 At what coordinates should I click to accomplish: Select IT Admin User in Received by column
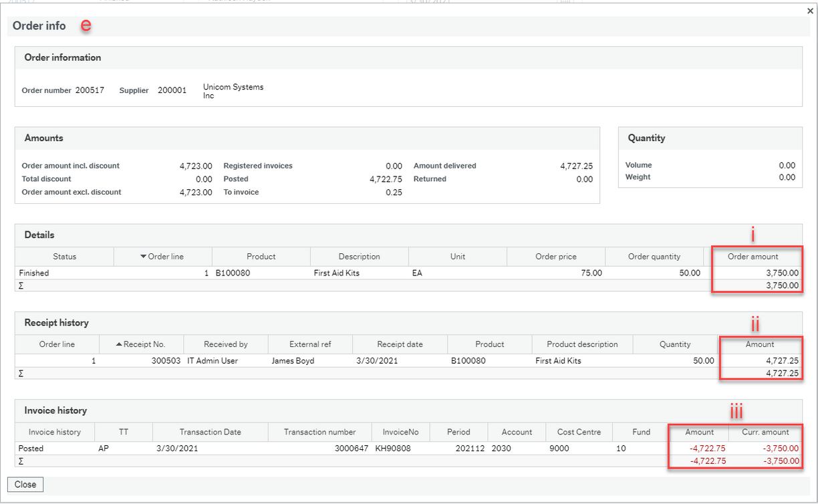point(214,360)
